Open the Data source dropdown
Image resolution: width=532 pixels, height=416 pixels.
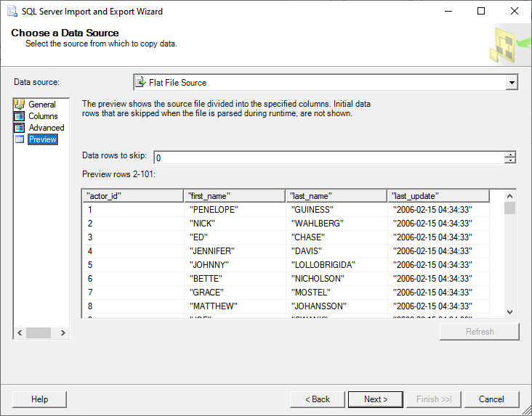(x=512, y=83)
